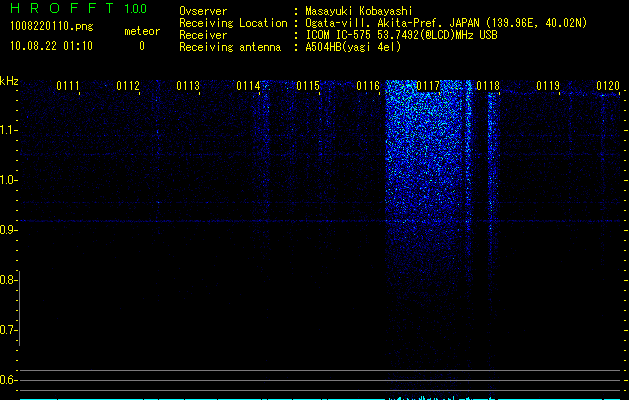Click the Receiving antenna label
The height and width of the screenshot is (400, 629).
pyautogui.click(x=230, y=47)
